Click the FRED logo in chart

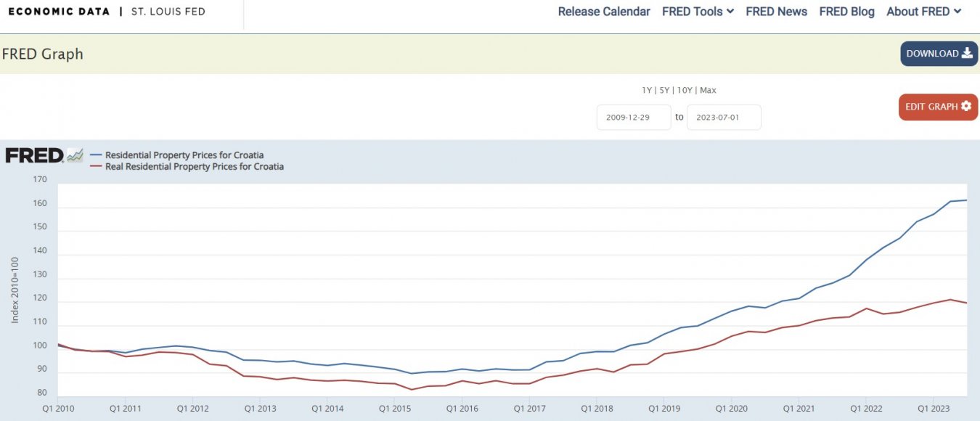(34, 155)
